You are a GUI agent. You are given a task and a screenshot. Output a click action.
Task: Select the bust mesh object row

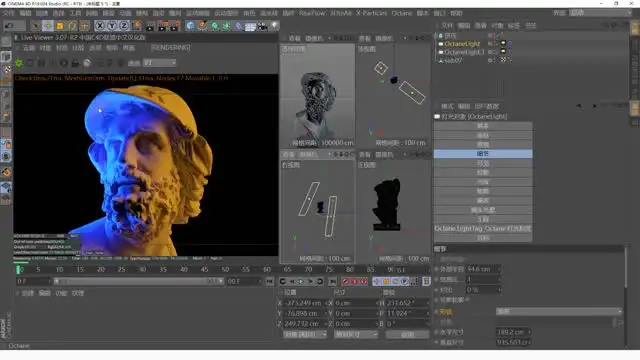click(x=453, y=60)
